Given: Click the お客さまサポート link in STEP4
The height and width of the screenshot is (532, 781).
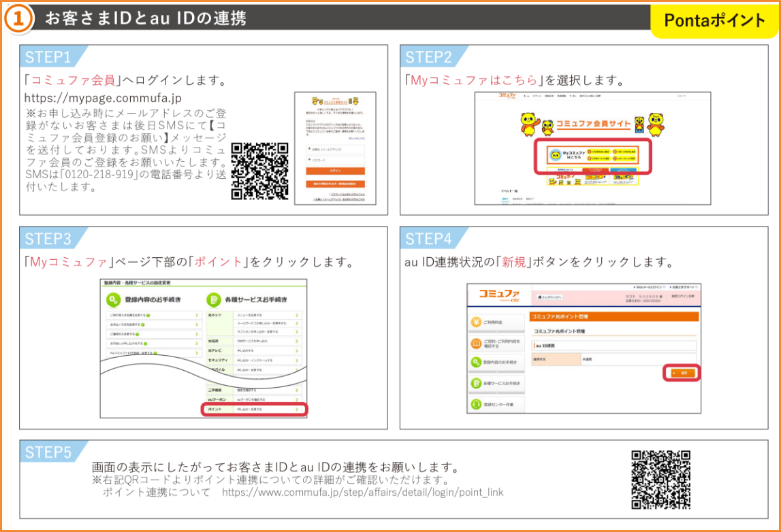Looking at the screenshot, I should click(x=684, y=287).
